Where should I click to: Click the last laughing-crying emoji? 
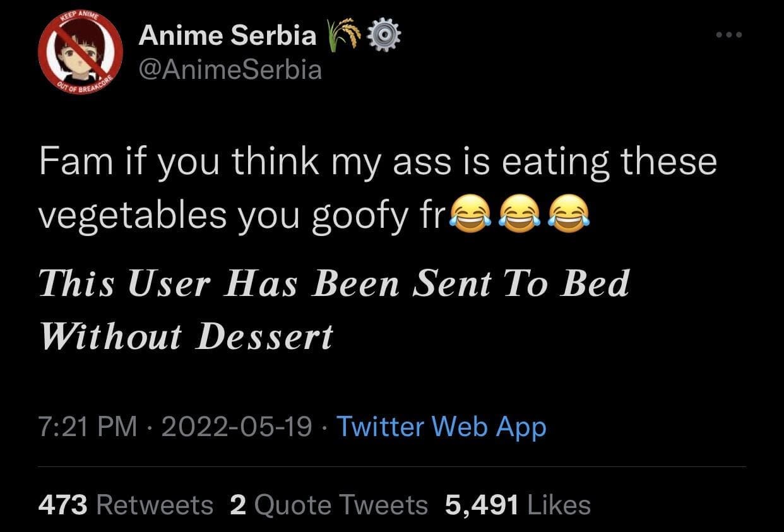click(x=568, y=214)
